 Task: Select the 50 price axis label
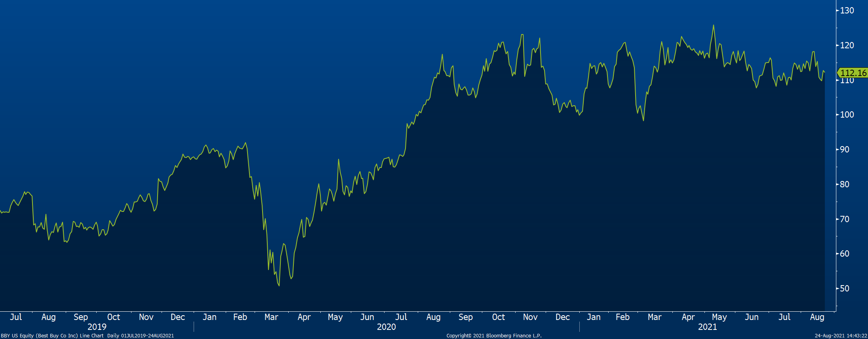(845, 289)
